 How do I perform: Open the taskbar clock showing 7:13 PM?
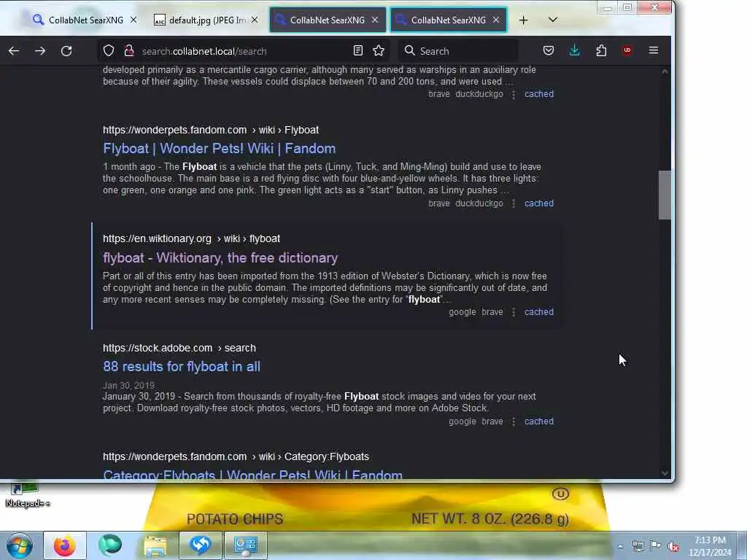coord(710,546)
